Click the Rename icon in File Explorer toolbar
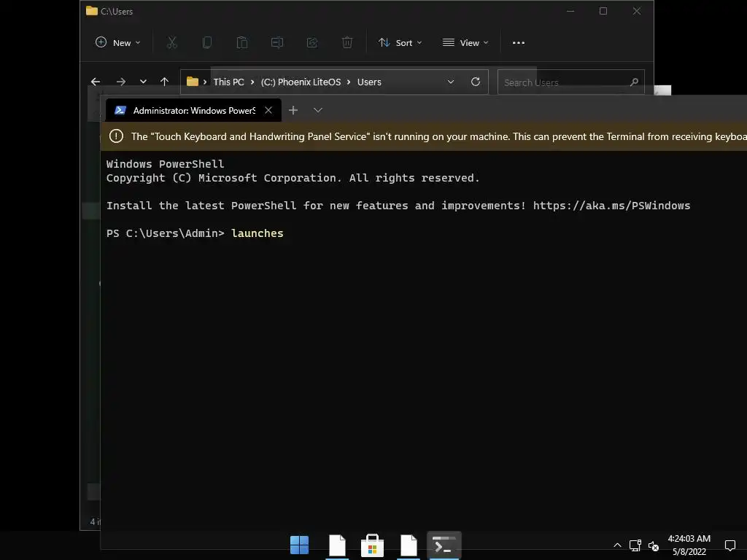This screenshot has width=747, height=560. (x=276, y=43)
